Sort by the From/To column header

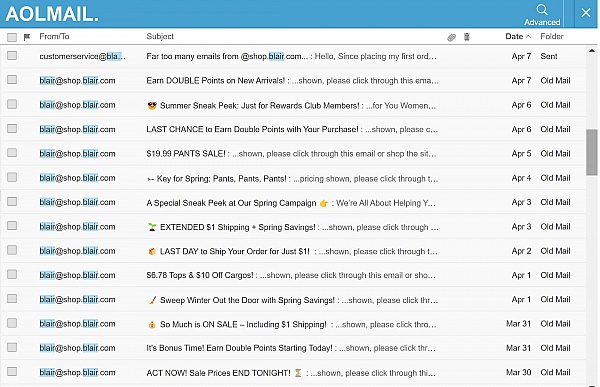pos(54,36)
